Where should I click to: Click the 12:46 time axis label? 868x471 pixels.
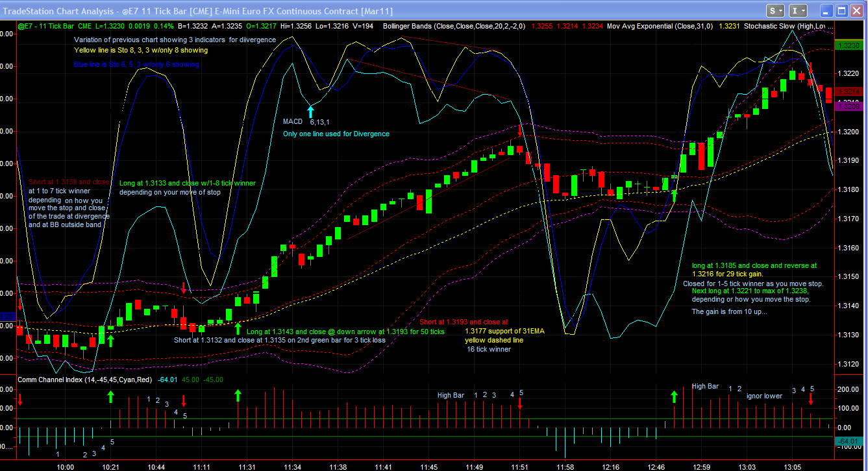click(x=656, y=466)
